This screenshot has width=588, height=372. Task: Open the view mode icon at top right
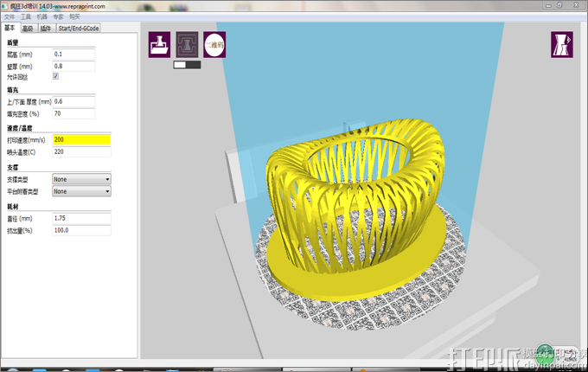point(561,45)
